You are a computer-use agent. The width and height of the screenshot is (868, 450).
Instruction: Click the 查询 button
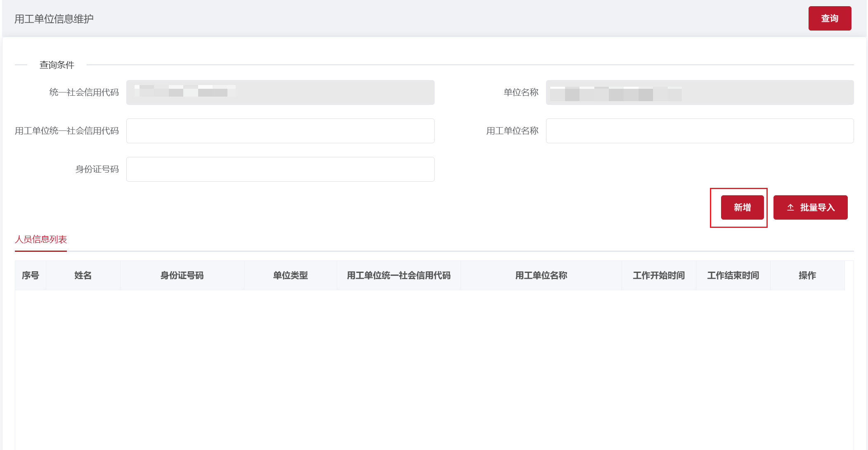[x=830, y=18]
